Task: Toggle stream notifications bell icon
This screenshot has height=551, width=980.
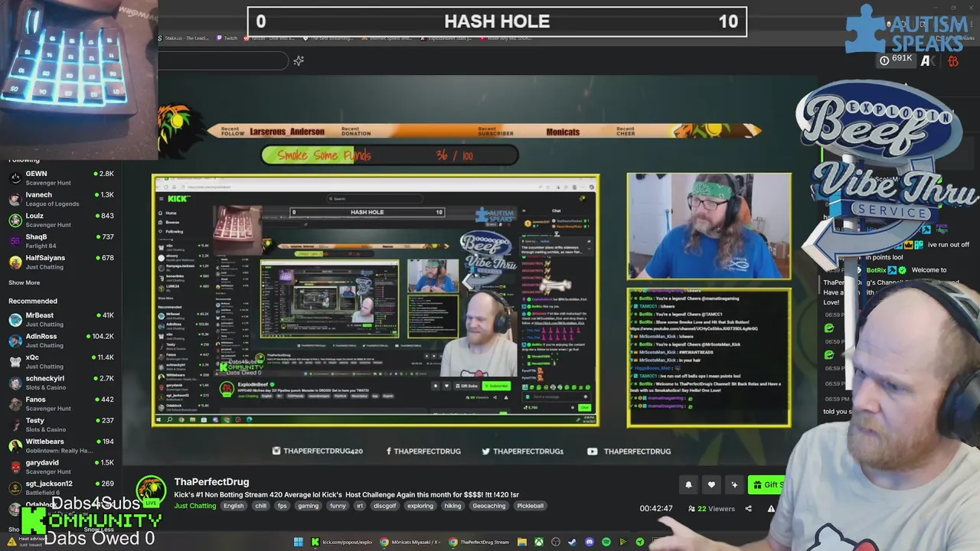Action: 688,484
